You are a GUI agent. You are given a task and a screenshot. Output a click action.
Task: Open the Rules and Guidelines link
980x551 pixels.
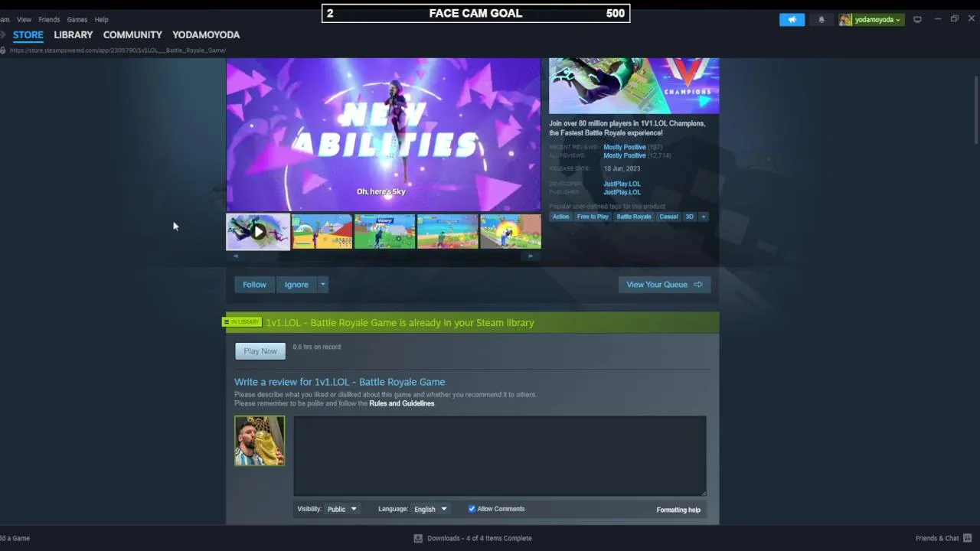[401, 403]
